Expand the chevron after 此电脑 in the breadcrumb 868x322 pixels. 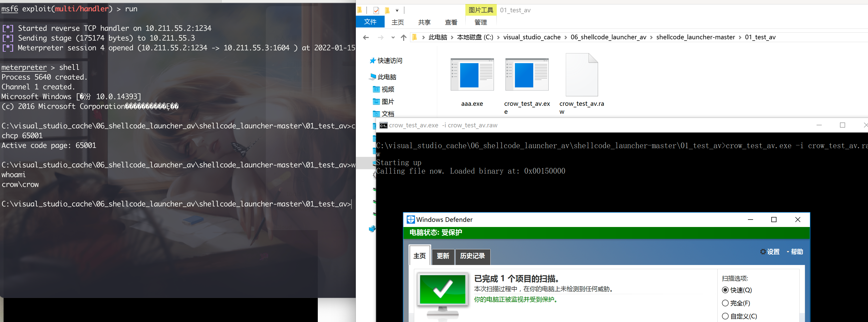click(452, 37)
